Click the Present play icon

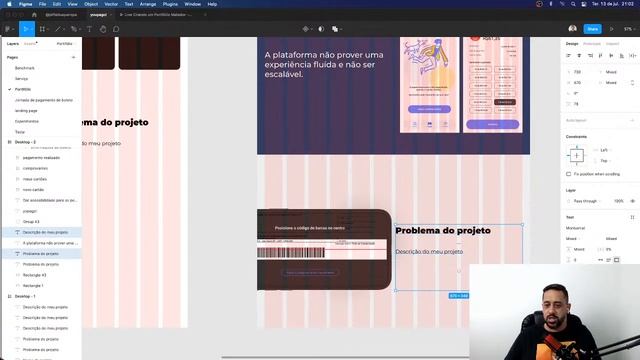pos(611,29)
